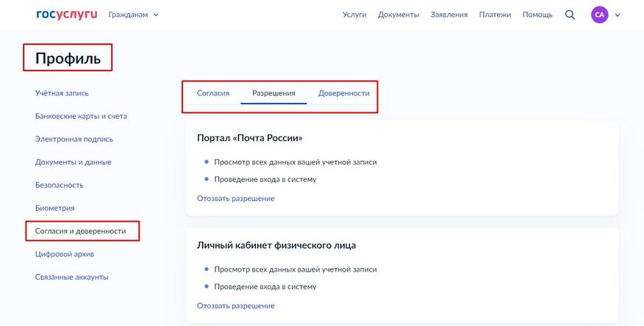Expand the Гражданам dropdown
This screenshot has height=326, width=644.
point(133,15)
